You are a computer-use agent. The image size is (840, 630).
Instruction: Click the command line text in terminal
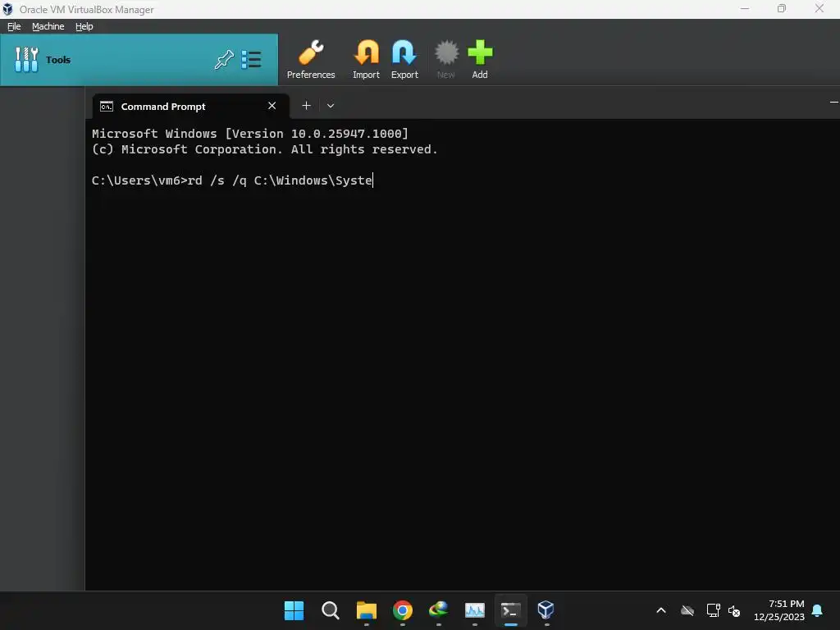click(231, 180)
